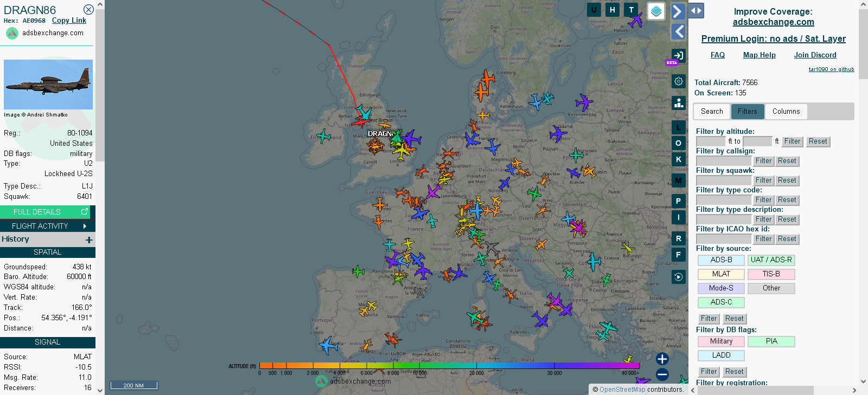
Task: Toggle the O map option button
Action: [679, 143]
